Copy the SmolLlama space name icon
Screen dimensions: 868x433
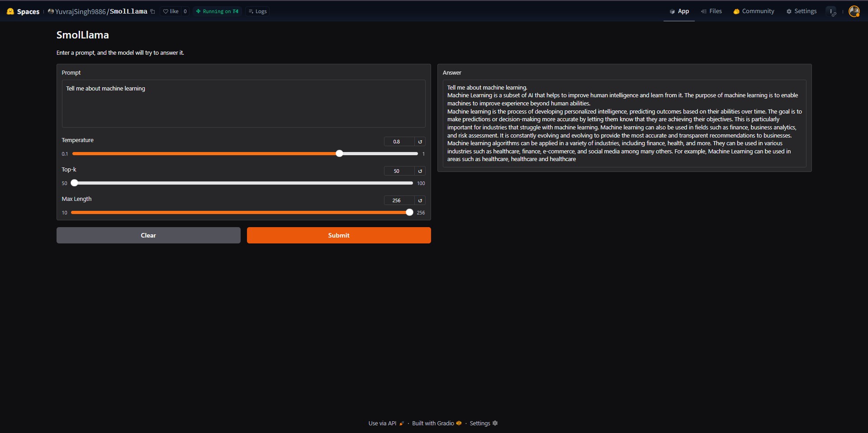[152, 11]
